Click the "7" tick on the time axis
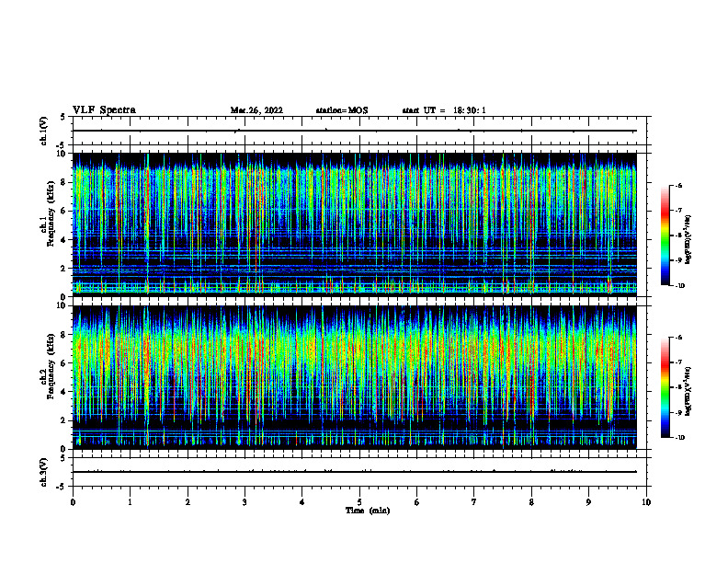Screen dimensions: 728x563 click(x=474, y=502)
